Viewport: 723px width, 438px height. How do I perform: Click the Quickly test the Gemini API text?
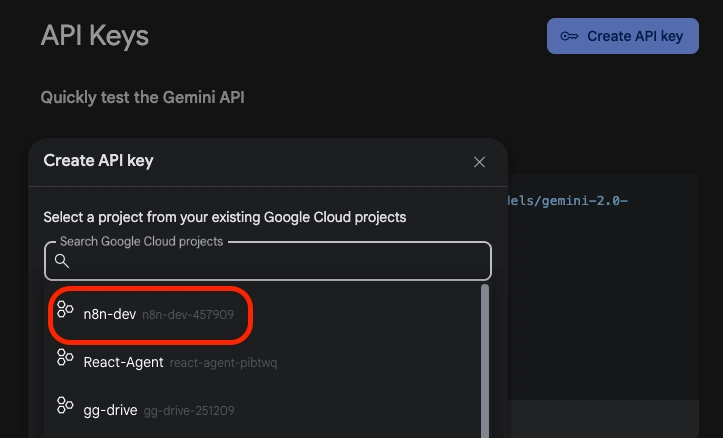[x=142, y=97]
